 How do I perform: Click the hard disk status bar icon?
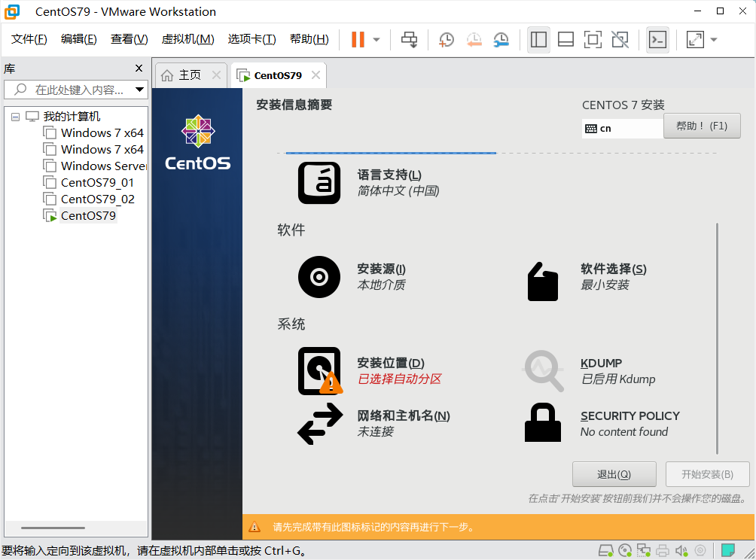(x=605, y=550)
